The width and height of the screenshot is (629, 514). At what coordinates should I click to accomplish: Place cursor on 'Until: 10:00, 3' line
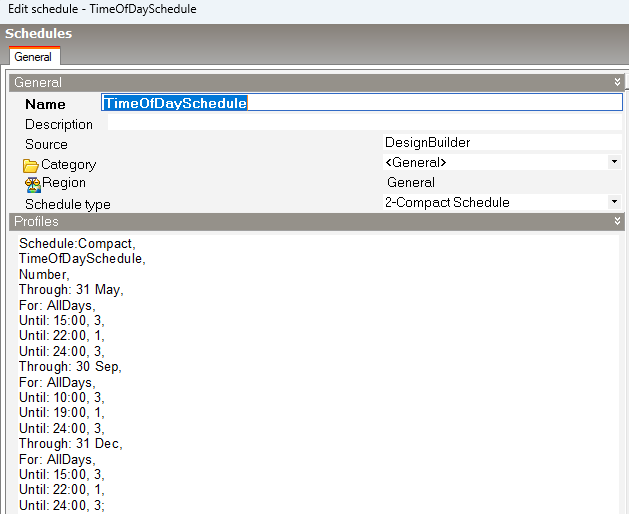tap(61, 398)
